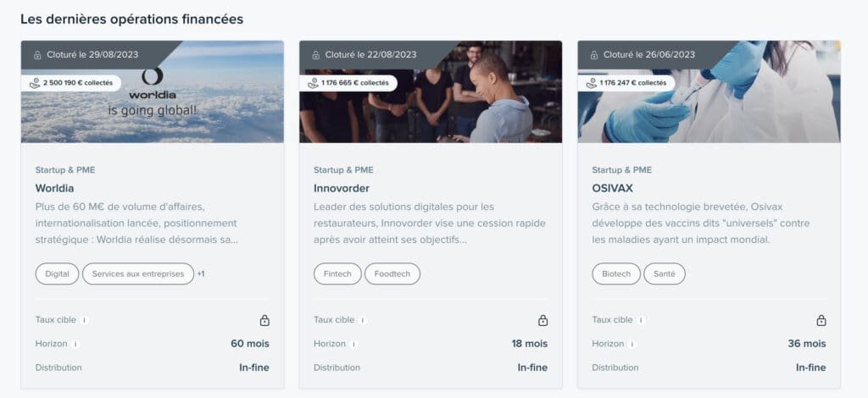Select the Foodtech tag
This screenshot has height=398, width=868.
tap(392, 274)
